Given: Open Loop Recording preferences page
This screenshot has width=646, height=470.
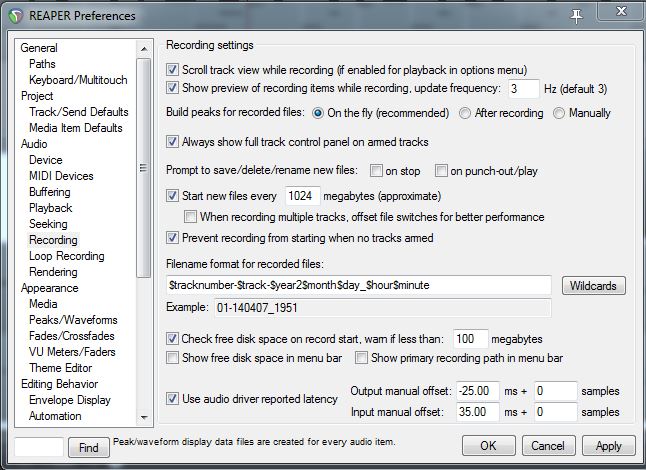Looking at the screenshot, I should (67, 256).
